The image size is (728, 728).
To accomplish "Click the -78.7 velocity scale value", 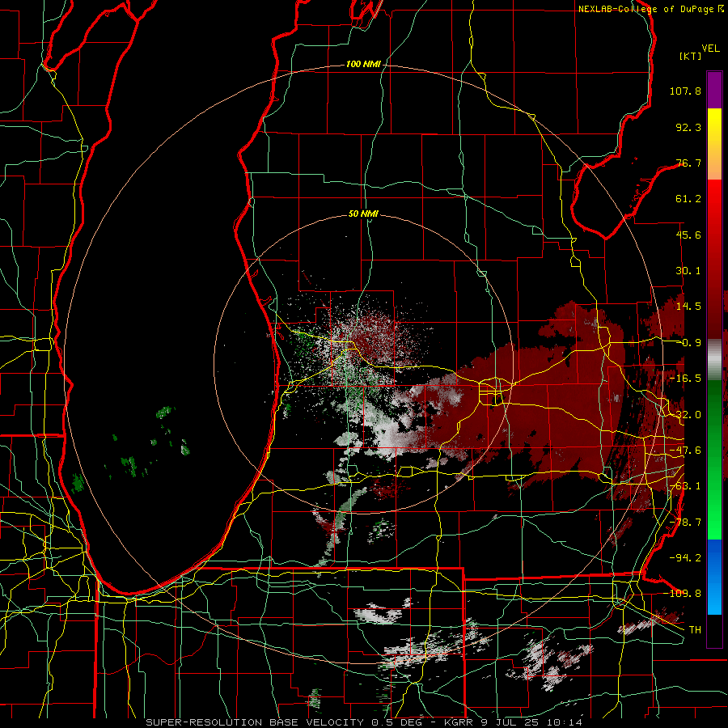I will [685, 523].
